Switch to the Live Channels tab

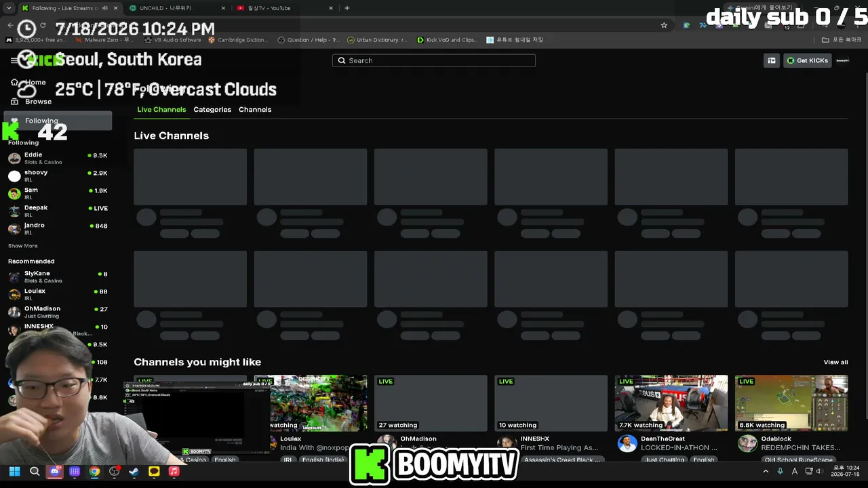pos(161,110)
